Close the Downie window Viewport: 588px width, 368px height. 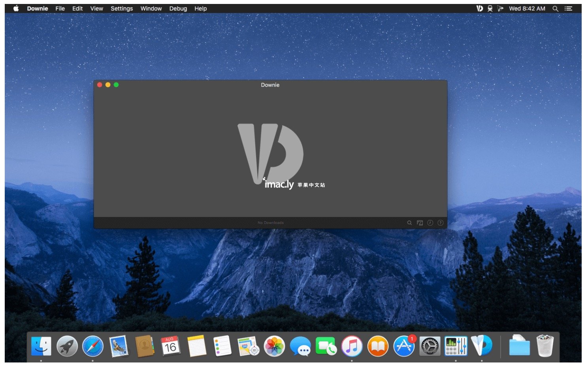[x=100, y=85]
